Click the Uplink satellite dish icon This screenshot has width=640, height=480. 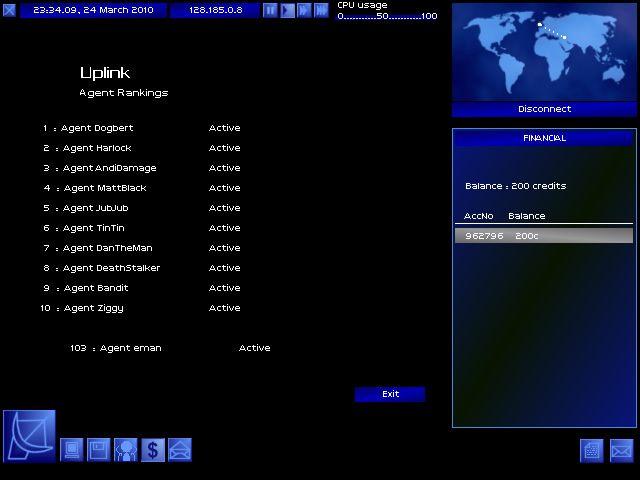(29, 436)
